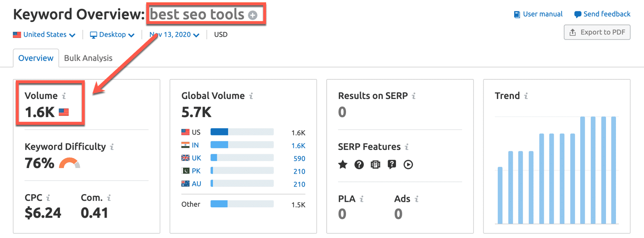Click the info icon next to Keyword Difficulty
The height and width of the screenshot is (238, 644).
click(112, 147)
